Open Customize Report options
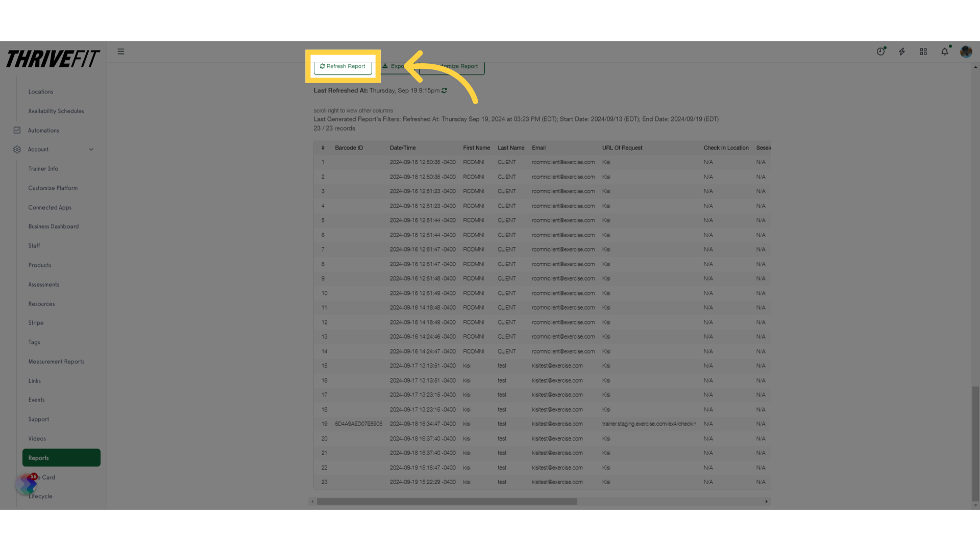Viewport: 980px width, 551px height. coord(452,66)
